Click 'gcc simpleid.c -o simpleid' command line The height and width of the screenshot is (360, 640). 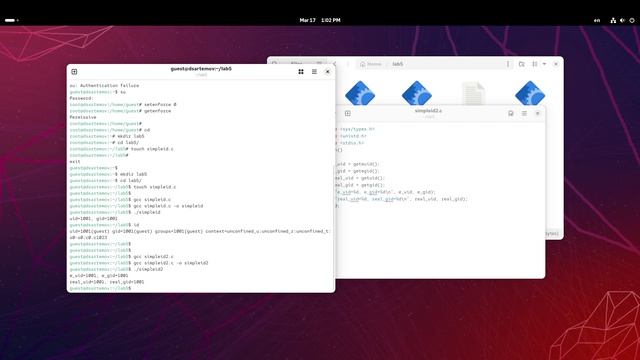coord(136,206)
